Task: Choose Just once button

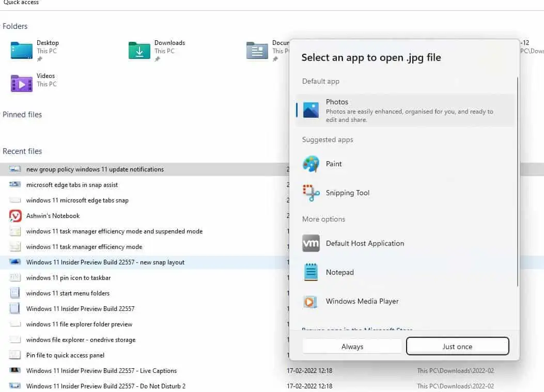Action: [x=457, y=346]
